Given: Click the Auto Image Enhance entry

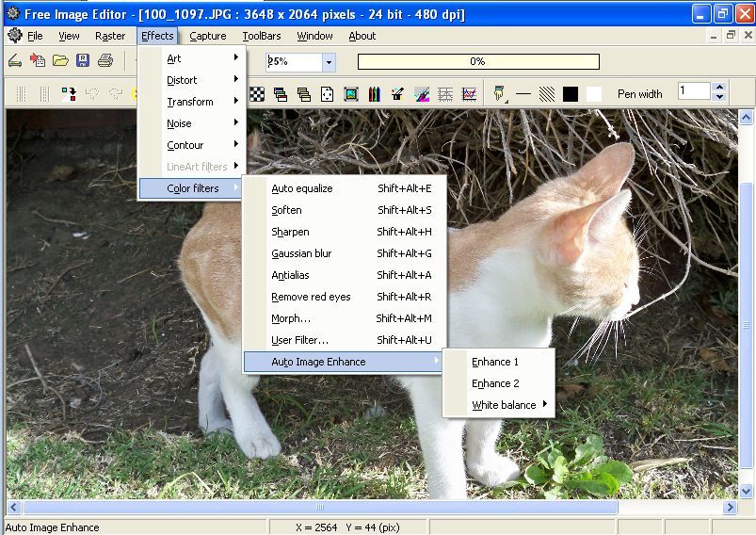Looking at the screenshot, I should 343,362.
